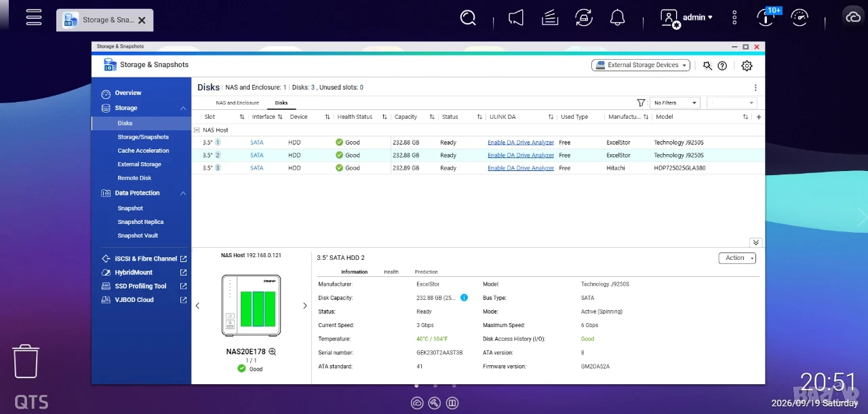868x414 pixels.
Task: Open the Action dropdown button
Action: pyautogui.click(x=737, y=258)
